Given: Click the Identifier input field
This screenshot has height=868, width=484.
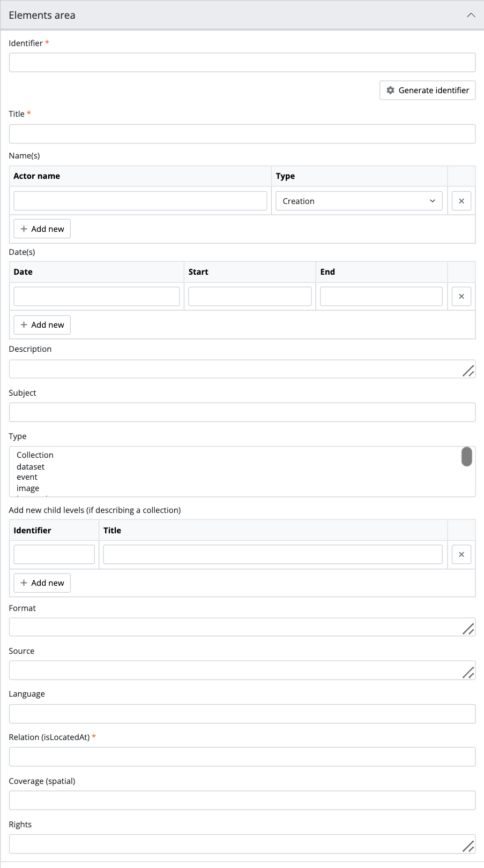Looking at the screenshot, I should pyautogui.click(x=242, y=62).
